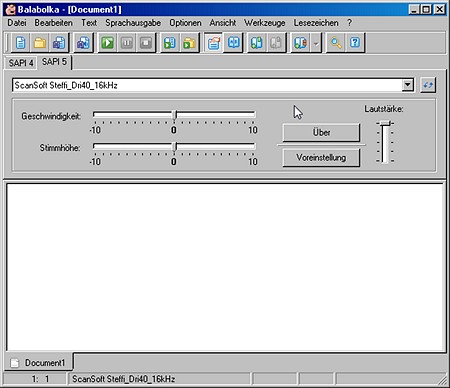Start reading aloud with the green play button
The width and height of the screenshot is (450, 388).
[108, 43]
